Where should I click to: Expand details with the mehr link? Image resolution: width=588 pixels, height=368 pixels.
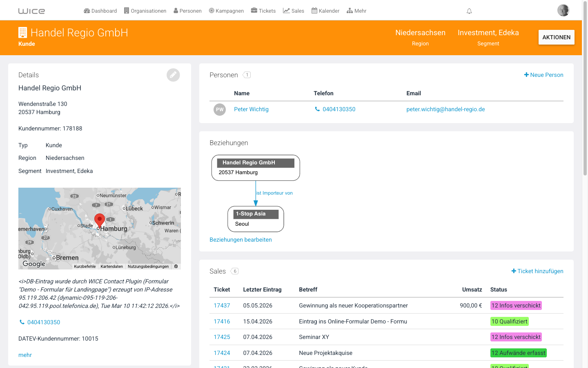click(x=25, y=355)
